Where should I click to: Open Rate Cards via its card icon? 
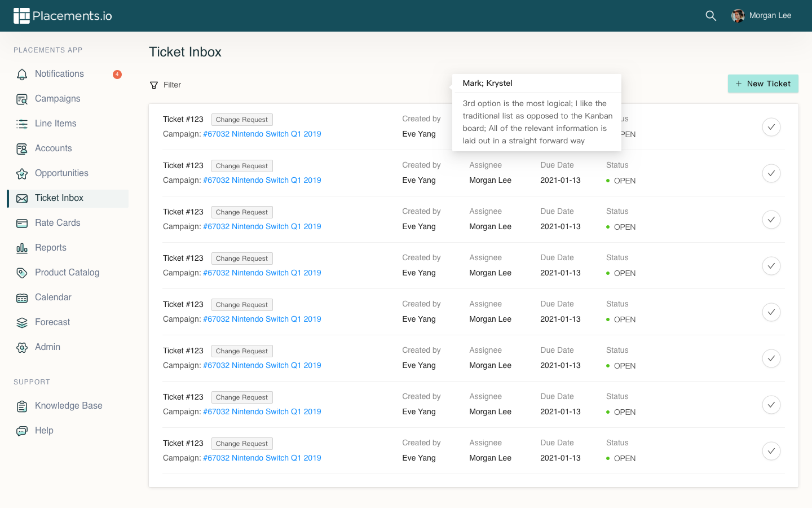[x=22, y=224]
